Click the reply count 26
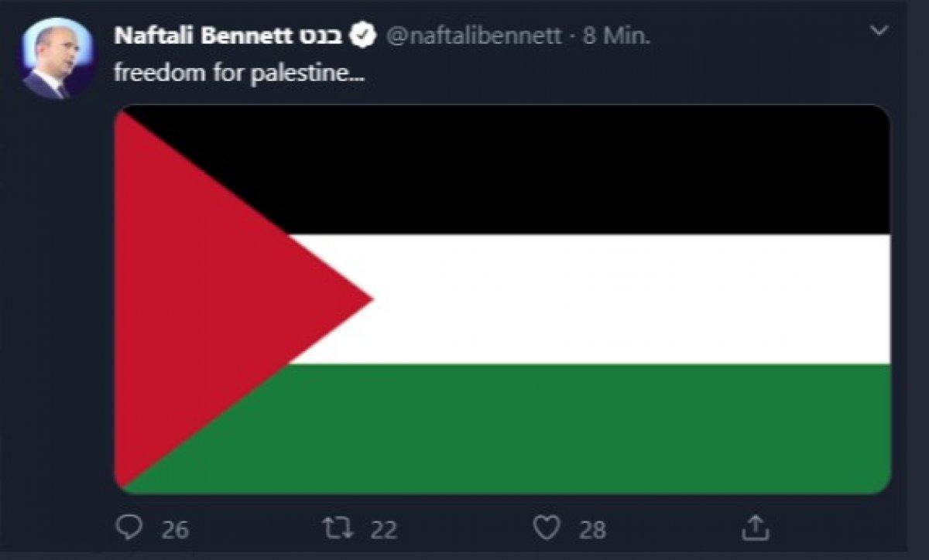The image size is (929, 560). click(x=175, y=530)
